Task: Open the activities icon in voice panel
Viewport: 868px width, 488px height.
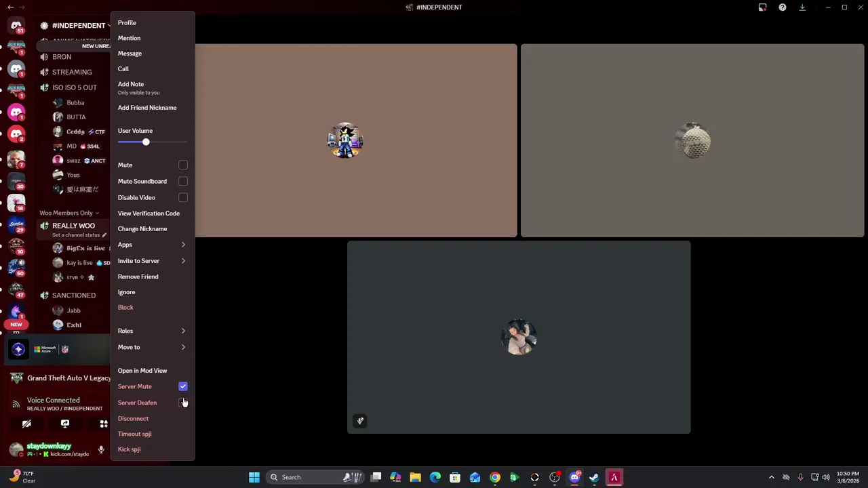Action: click(104, 424)
